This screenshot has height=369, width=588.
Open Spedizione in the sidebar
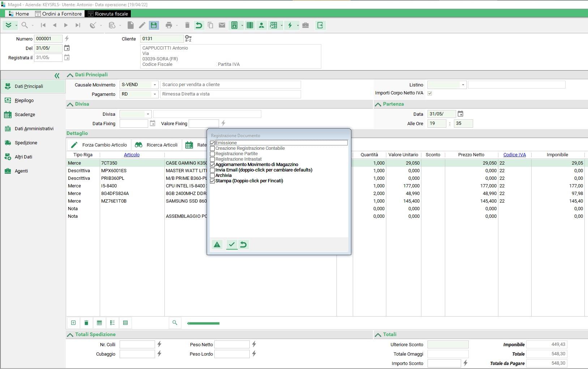click(x=26, y=143)
